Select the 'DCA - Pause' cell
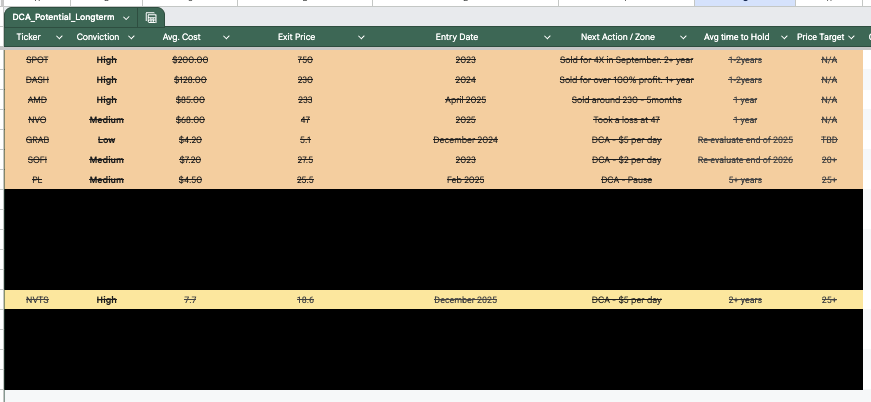 (627, 180)
